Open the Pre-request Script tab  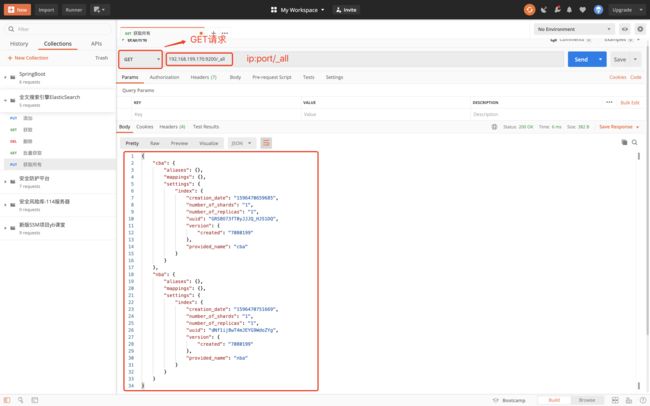(x=272, y=77)
